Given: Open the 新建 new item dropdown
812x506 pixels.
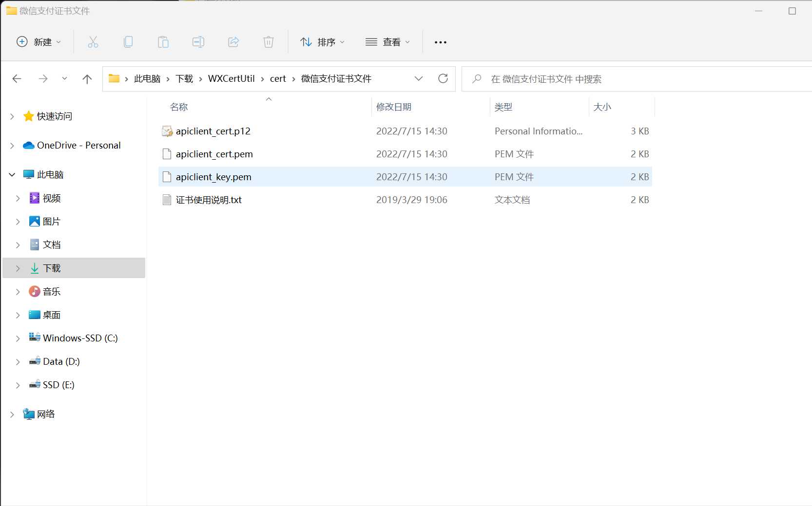Looking at the screenshot, I should [39, 42].
